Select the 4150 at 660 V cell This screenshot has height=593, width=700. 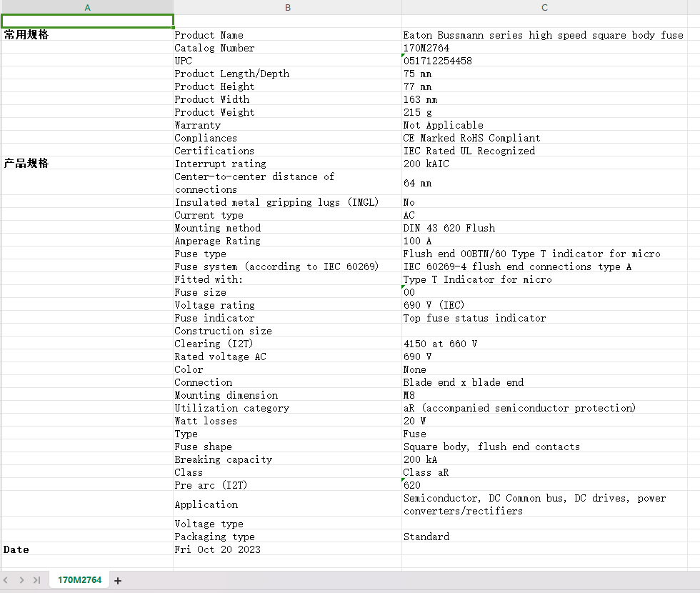544,344
